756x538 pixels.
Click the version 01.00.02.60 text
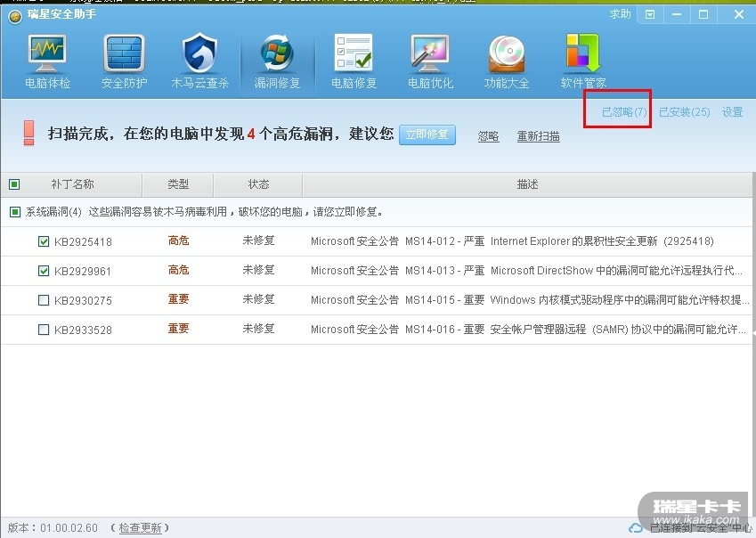pyautogui.click(x=53, y=528)
